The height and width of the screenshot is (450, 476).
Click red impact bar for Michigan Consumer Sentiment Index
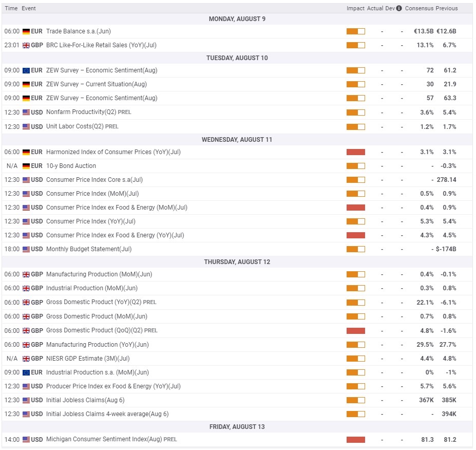pos(355,440)
